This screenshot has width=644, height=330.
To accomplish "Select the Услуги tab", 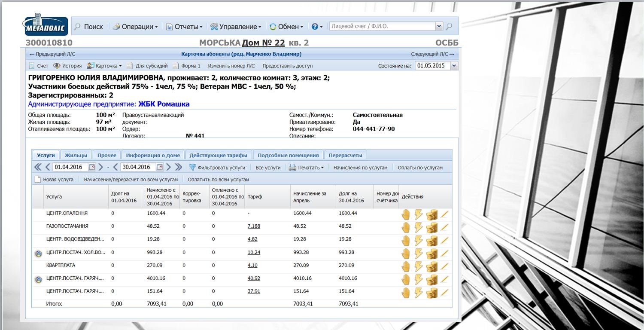I will click(46, 155).
